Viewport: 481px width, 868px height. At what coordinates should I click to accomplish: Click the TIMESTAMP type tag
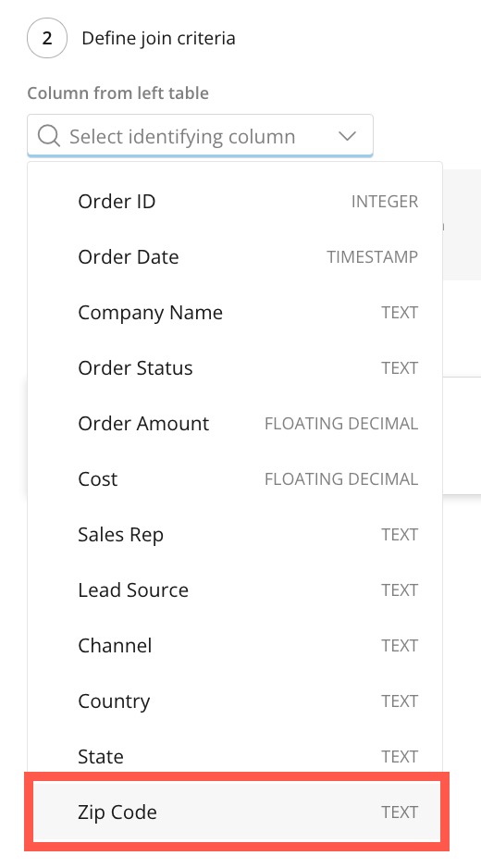[x=372, y=257]
